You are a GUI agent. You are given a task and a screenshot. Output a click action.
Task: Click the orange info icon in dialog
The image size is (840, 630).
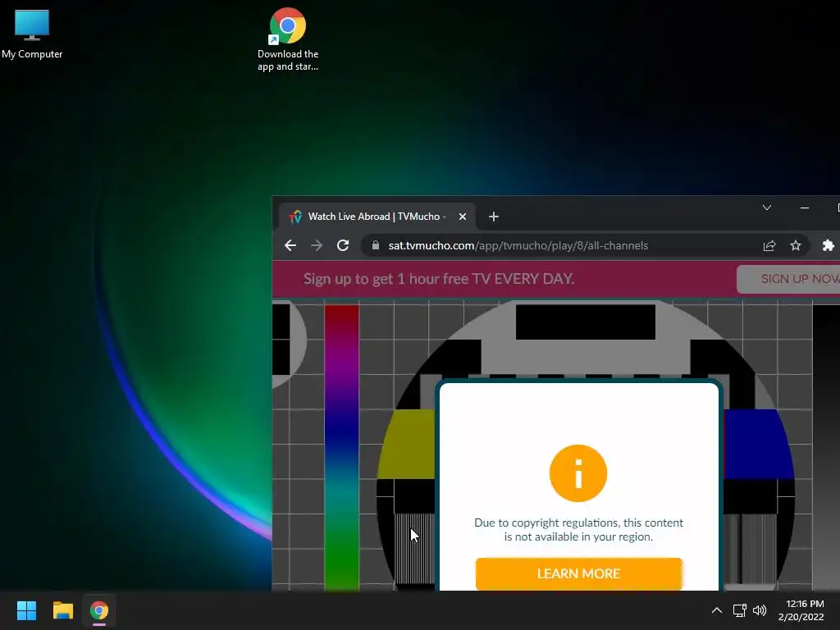point(578,473)
